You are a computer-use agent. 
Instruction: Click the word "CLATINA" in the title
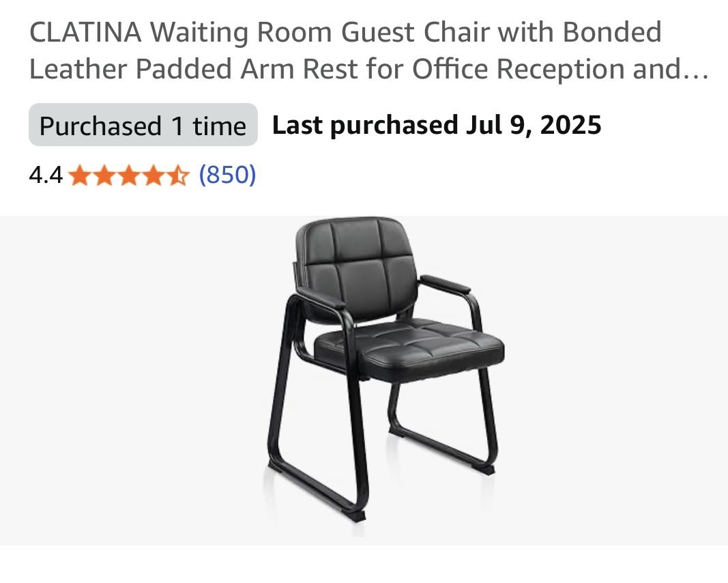pyautogui.click(x=85, y=32)
